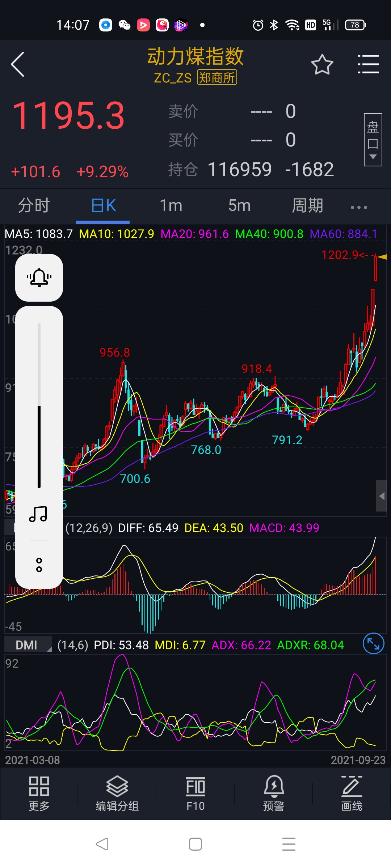Tap the music note media volume icon
Image resolution: width=391 pixels, height=868 pixels.
pos(38,514)
